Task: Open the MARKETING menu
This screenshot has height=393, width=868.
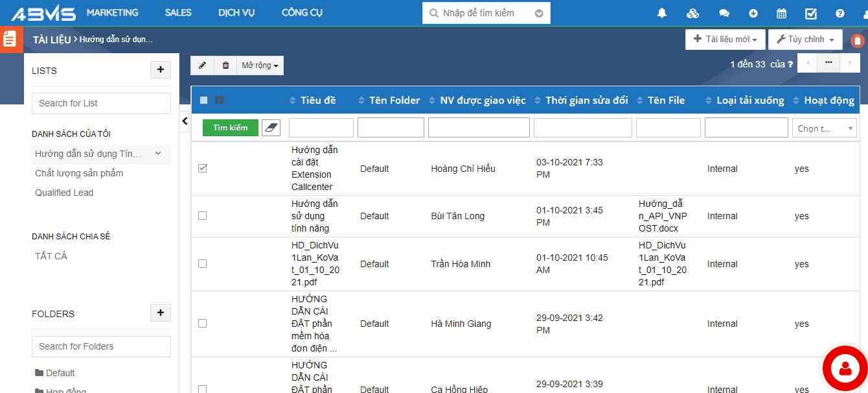Action: (x=112, y=13)
